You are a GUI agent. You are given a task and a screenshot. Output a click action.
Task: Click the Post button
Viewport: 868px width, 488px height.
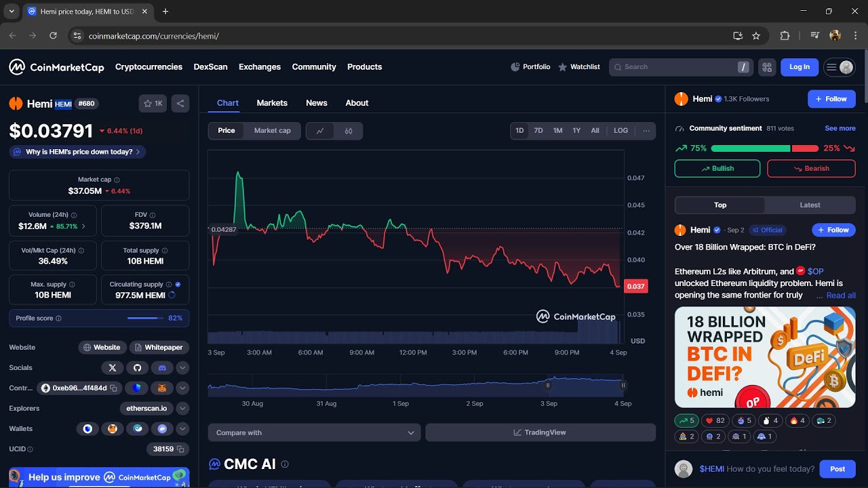pyautogui.click(x=837, y=469)
